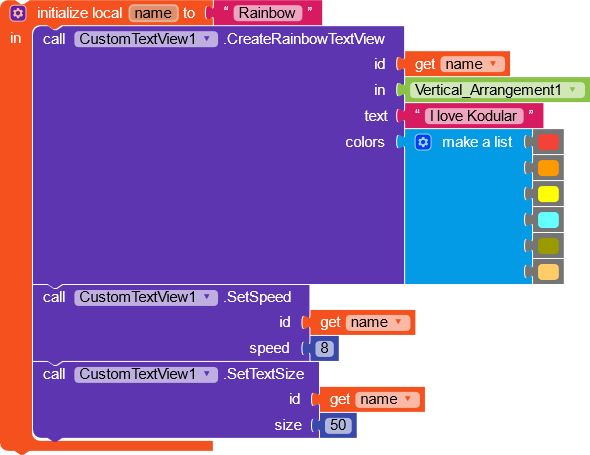This screenshot has width=590, height=455.
Task: Click the local variable name field
Action: point(153,13)
